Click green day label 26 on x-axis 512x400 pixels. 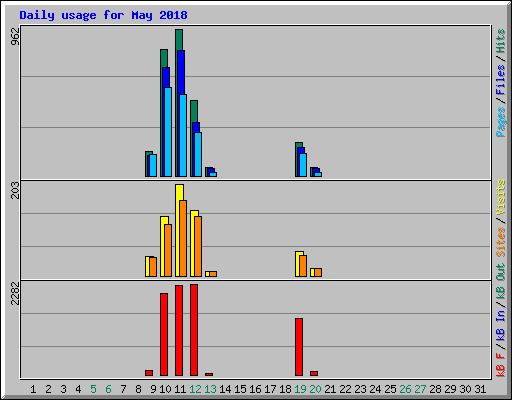pos(405,389)
